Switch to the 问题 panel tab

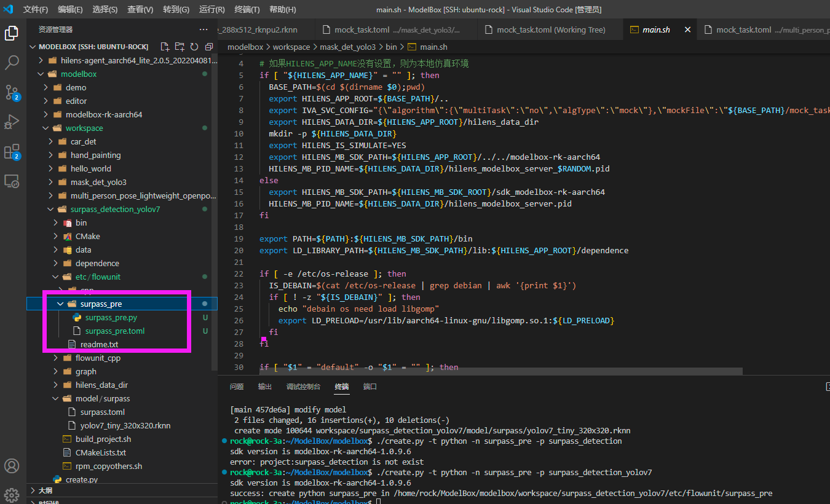(237, 387)
